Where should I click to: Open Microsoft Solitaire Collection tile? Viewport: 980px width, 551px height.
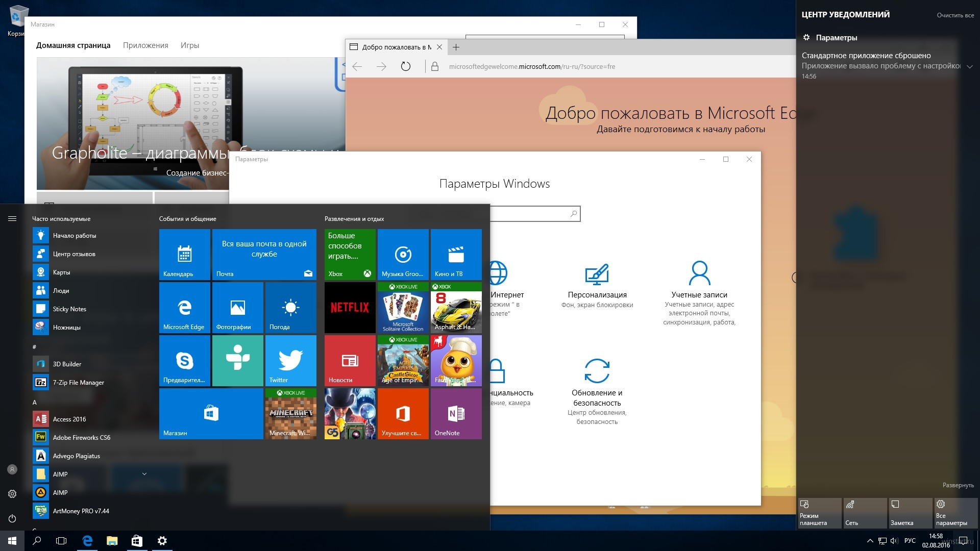click(403, 307)
